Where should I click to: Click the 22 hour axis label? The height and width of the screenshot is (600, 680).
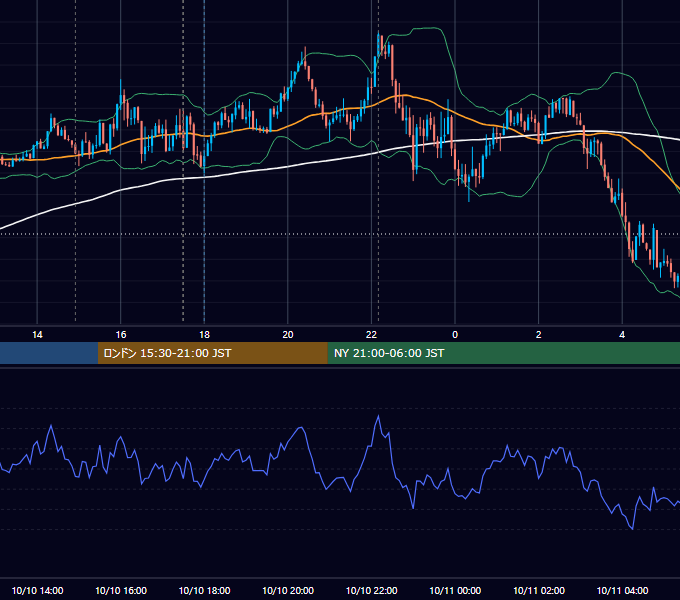tap(371, 335)
